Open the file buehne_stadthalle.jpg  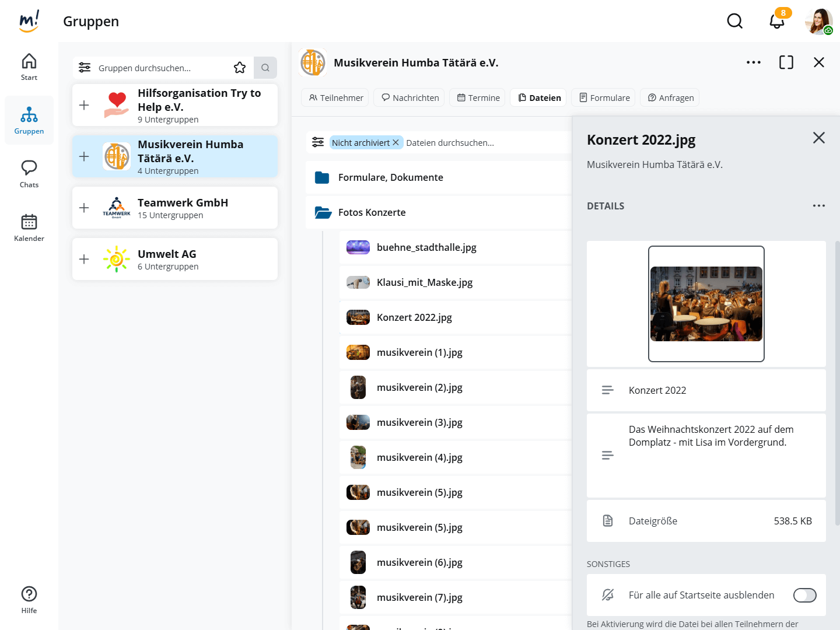pos(426,247)
